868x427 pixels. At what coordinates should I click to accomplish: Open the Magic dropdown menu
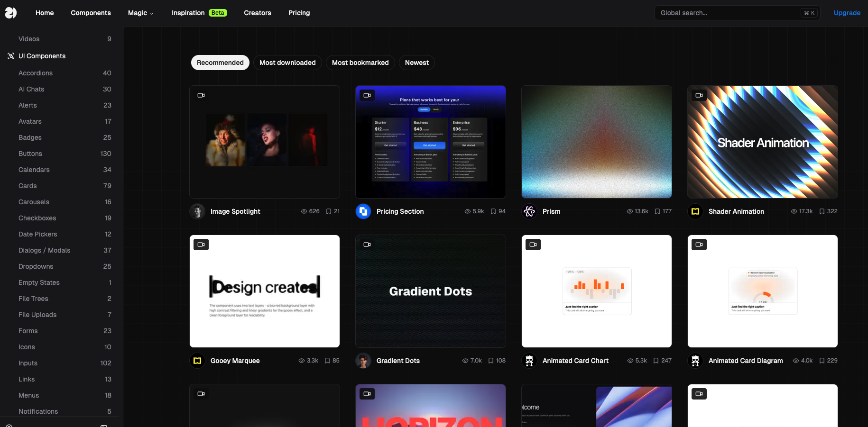point(140,13)
